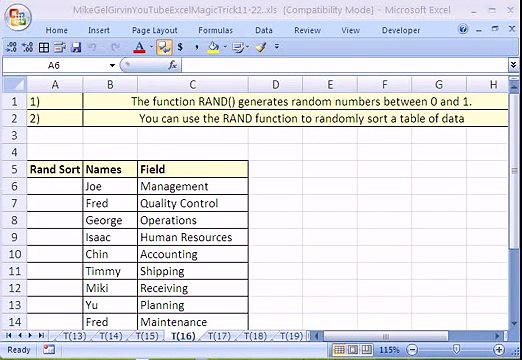The width and height of the screenshot is (522, 360).
Task: Show next sheet tab arrow
Action: point(30,335)
